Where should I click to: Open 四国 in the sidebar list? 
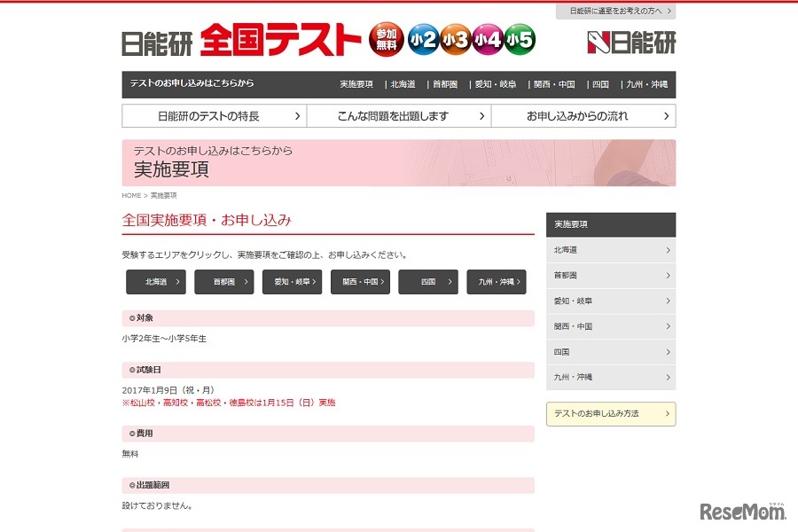pyautogui.click(x=611, y=352)
